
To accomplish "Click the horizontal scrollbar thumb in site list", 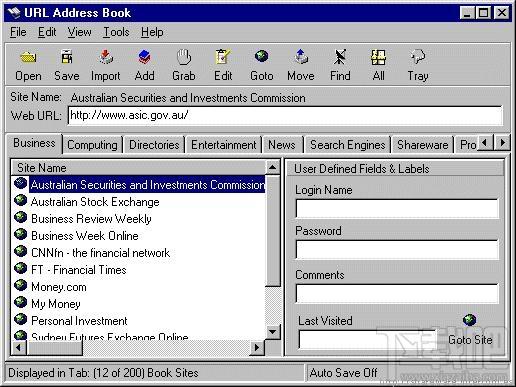I will pos(54,348).
